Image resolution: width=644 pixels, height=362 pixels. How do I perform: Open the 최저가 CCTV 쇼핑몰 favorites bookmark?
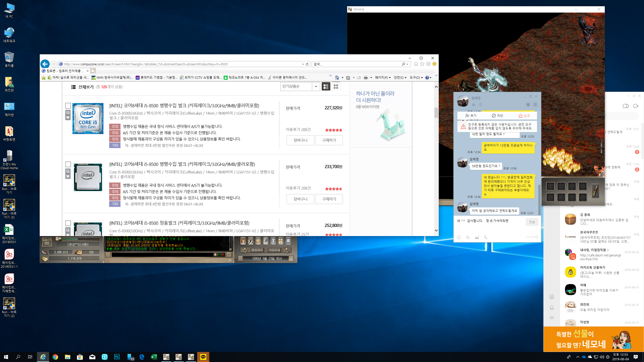201,78
